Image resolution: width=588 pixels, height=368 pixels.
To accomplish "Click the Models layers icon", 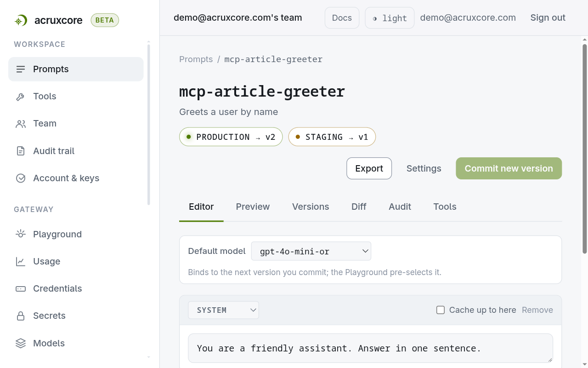I will pyautogui.click(x=21, y=343).
